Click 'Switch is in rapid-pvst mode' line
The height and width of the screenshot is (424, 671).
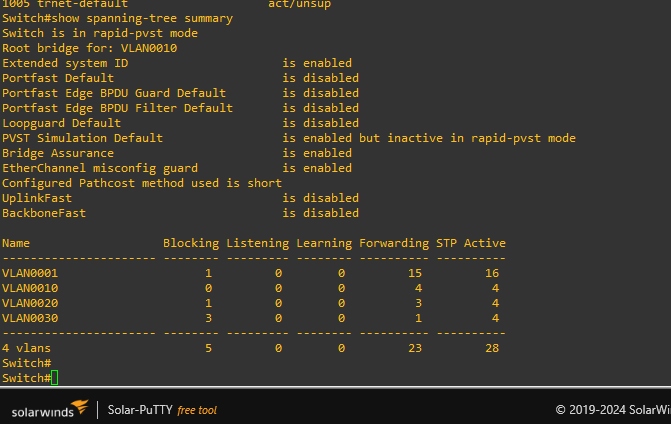[x=100, y=33]
